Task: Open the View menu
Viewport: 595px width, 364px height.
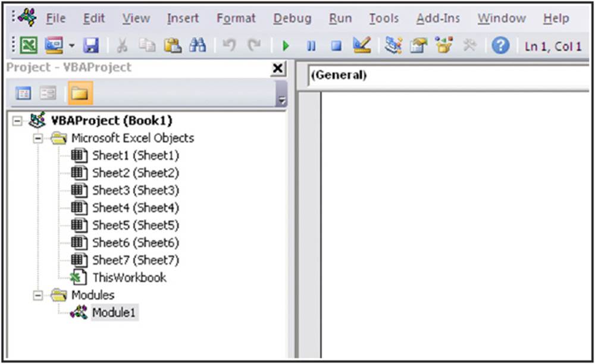Action: [x=136, y=18]
